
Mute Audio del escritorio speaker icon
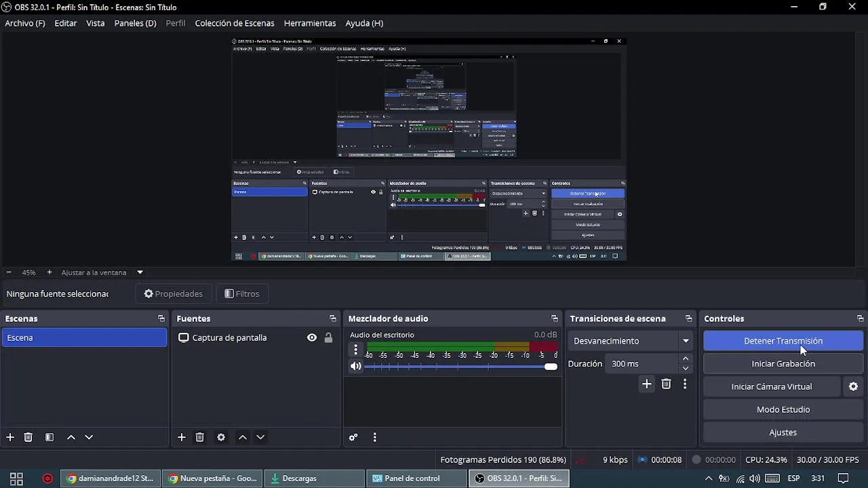point(355,366)
